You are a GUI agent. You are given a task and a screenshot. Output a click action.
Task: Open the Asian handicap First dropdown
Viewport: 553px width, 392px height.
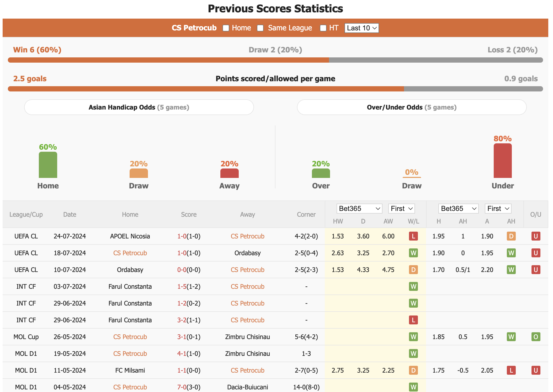click(x=498, y=209)
